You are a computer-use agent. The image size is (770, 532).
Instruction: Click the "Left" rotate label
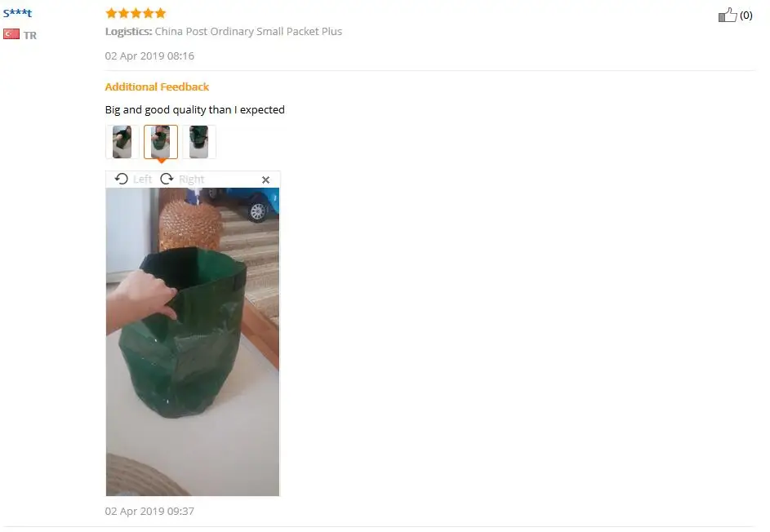(142, 180)
